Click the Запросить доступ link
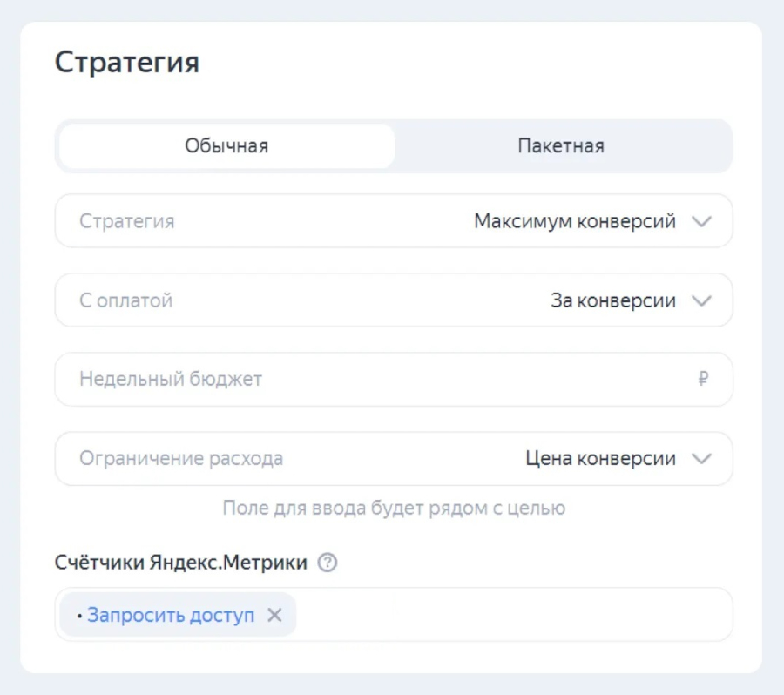This screenshot has height=695, width=784. [x=174, y=615]
